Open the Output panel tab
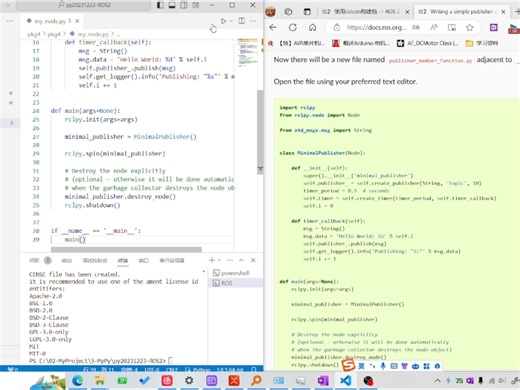This screenshot has width=520, height=390. tap(67, 260)
